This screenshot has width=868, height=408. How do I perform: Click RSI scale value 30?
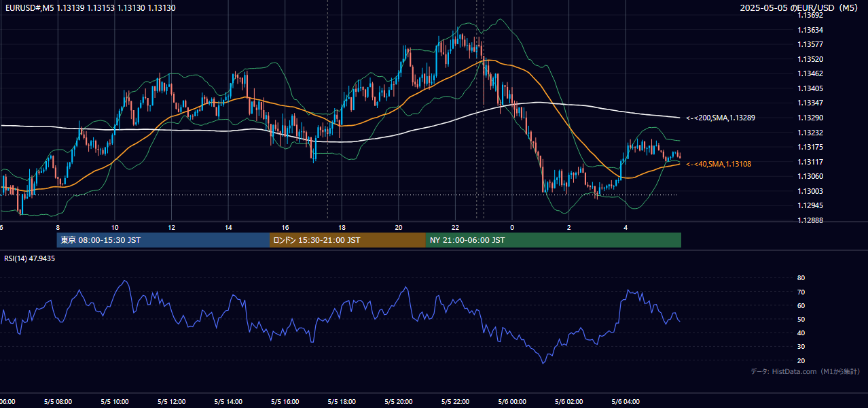click(801, 347)
